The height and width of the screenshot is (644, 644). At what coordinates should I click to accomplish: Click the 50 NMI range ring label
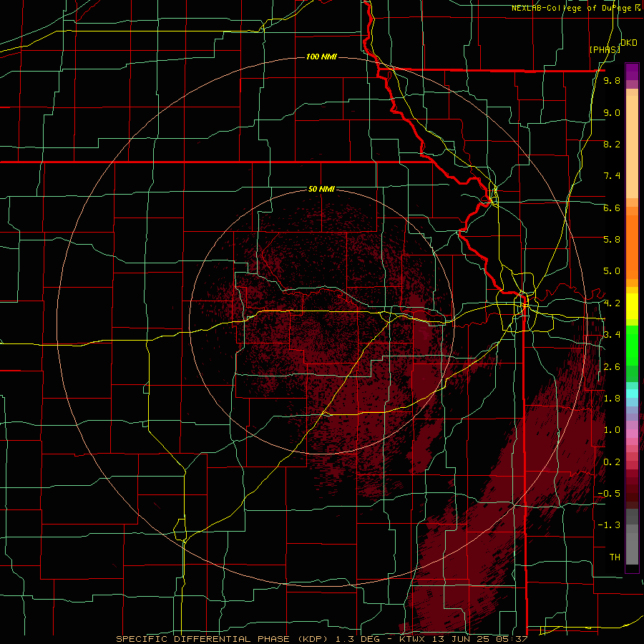coord(321,189)
